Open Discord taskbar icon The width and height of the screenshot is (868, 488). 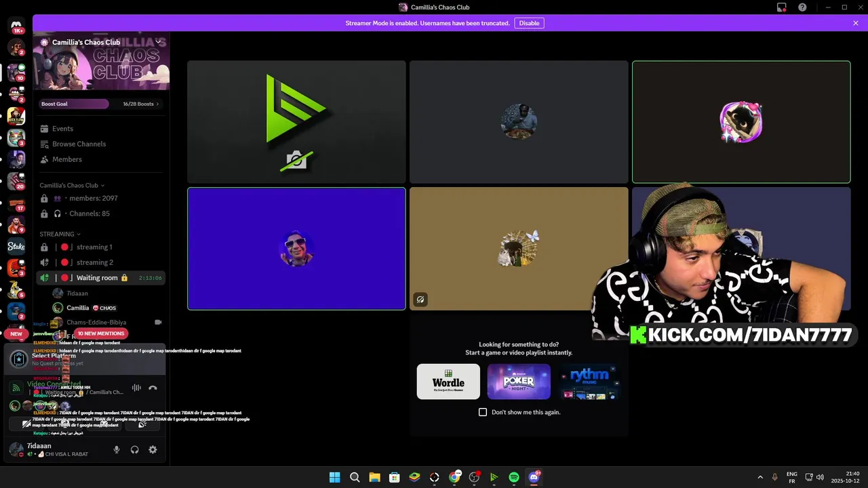point(534,477)
